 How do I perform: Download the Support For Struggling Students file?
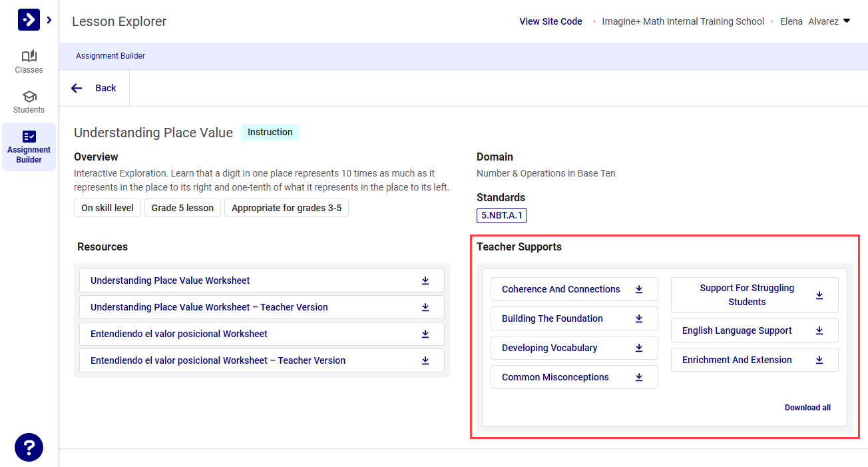[819, 294]
